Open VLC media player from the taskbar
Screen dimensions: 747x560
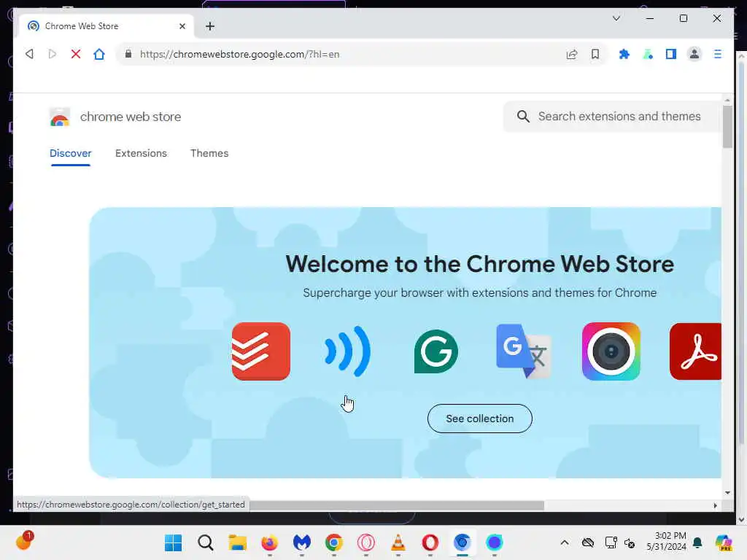tap(398, 542)
